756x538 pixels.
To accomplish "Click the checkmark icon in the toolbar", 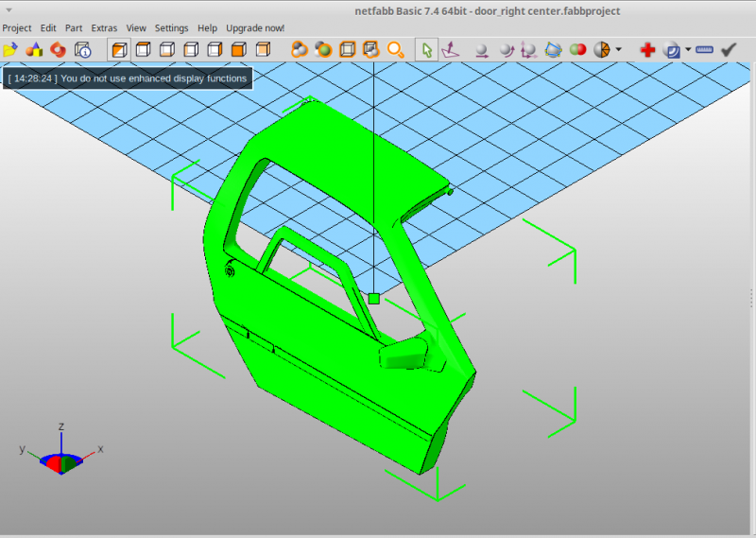I will coord(729,50).
